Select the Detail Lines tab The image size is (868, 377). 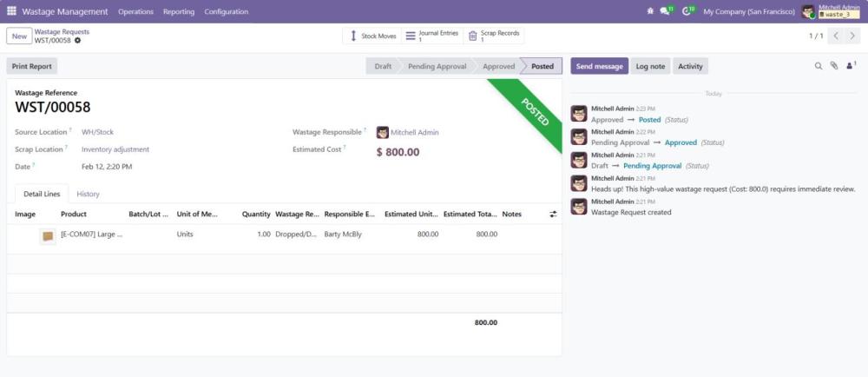(41, 194)
